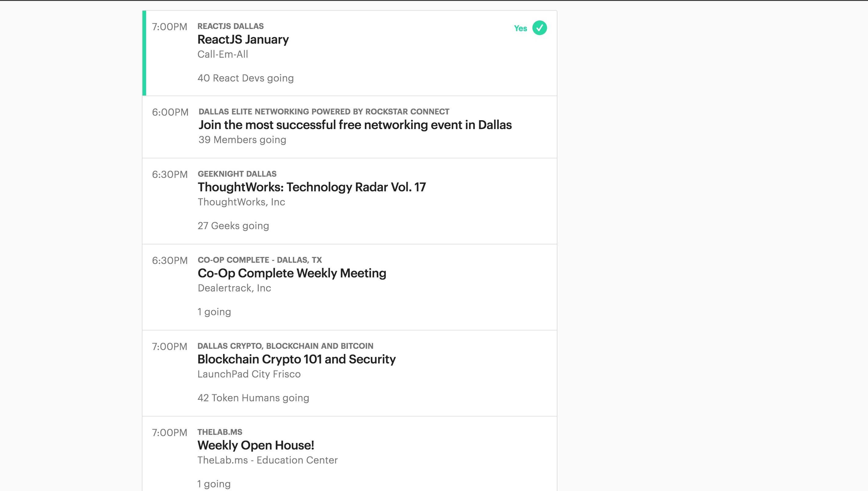The width and height of the screenshot is (868, 491).
Task: Click the Dealertrack, Inc venue
Action: click(234, 288)
